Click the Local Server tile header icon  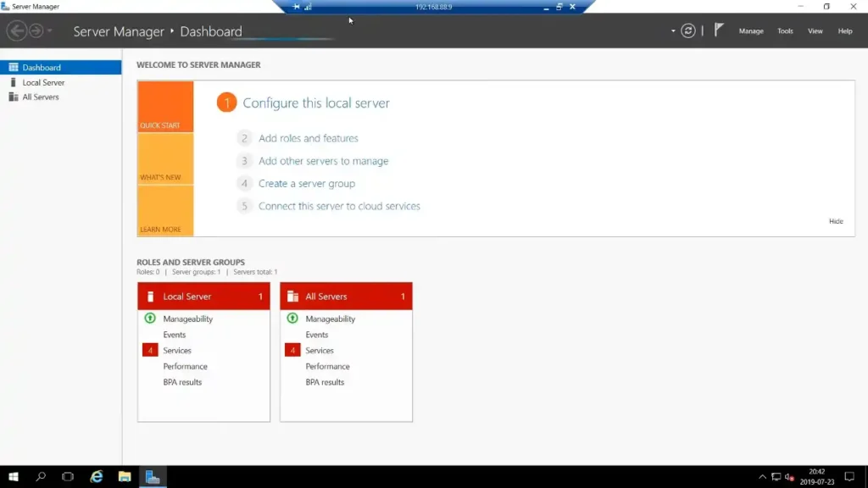150,297
